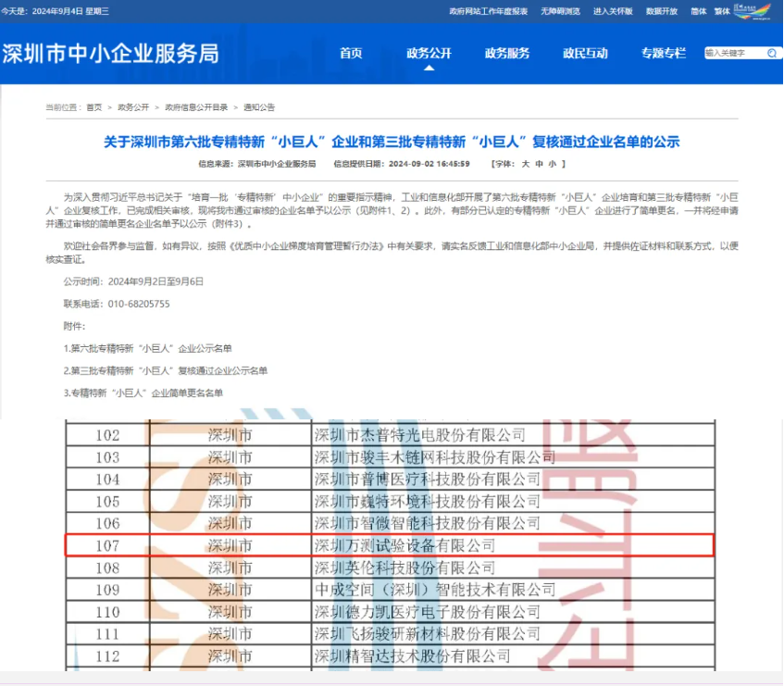Viewport: 784px width, 686px height.
Task: Click the 政务公开 breadcrumb link
Action: pos(133,107)
